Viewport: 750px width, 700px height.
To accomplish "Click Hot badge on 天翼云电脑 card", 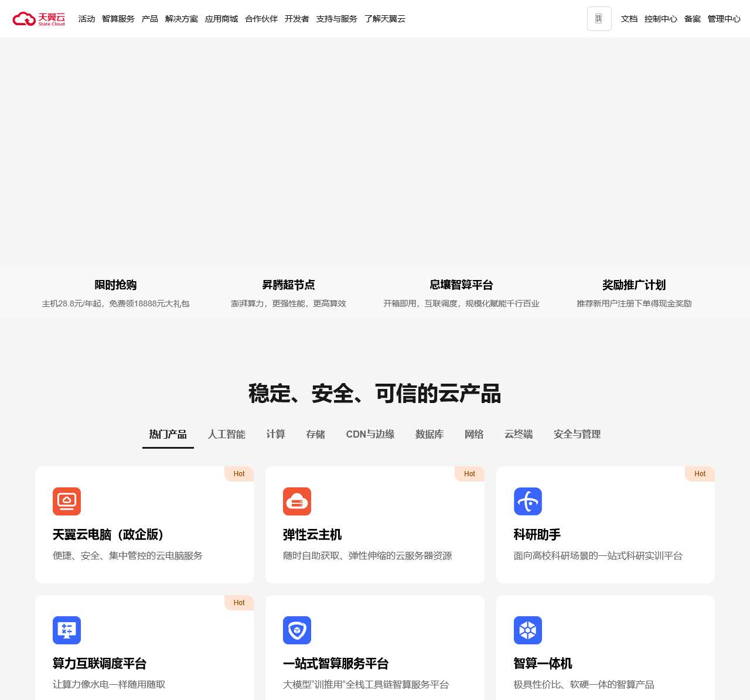I will pos(239,474).
